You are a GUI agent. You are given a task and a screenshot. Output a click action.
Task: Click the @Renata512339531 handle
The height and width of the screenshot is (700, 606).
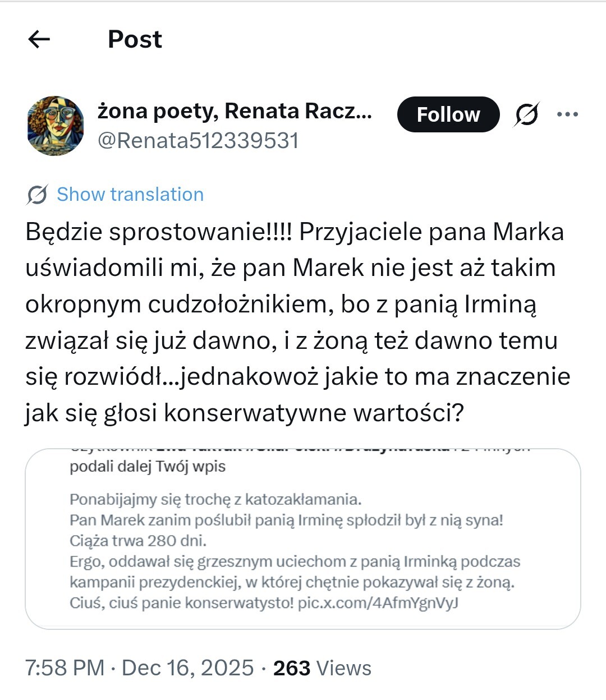pos(198,140)
